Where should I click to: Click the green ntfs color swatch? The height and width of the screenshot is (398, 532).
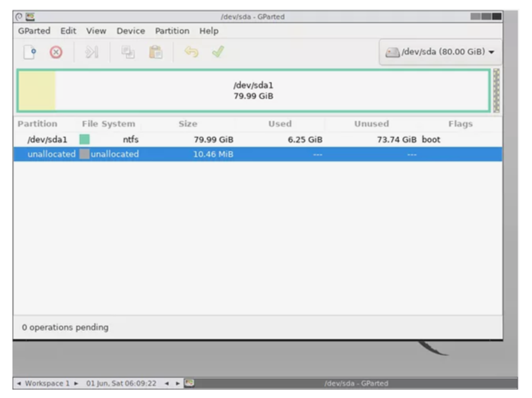click(x=84, y=140)
